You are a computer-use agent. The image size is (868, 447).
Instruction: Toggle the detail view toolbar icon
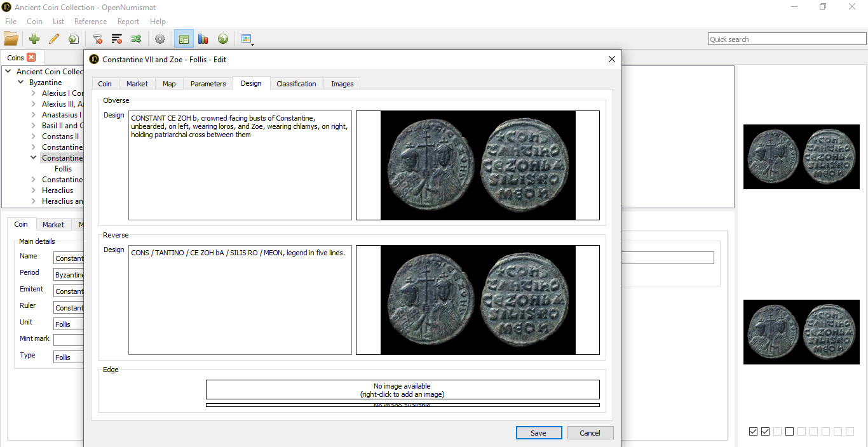coord(184,39)
